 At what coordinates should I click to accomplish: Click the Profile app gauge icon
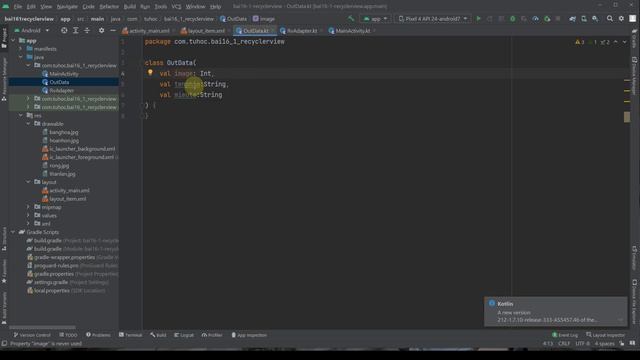536,18
